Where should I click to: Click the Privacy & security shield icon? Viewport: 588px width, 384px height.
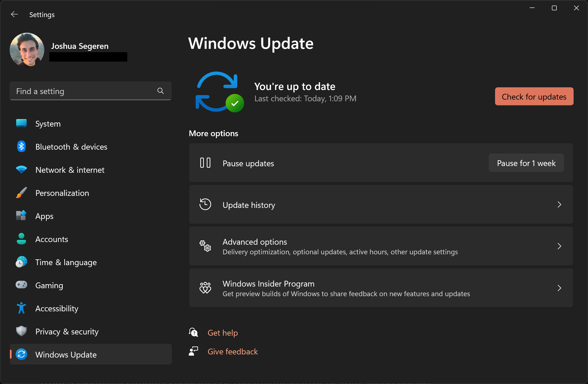tap(21, 331)
